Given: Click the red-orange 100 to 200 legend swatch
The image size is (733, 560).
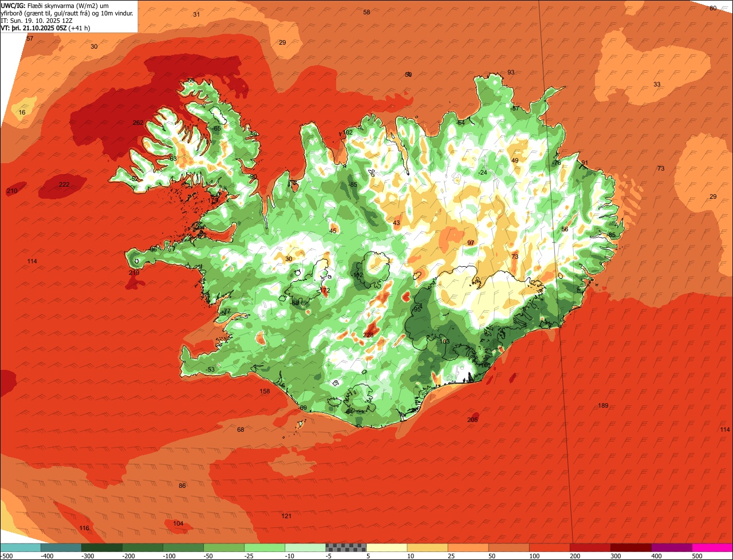Looking at the screenshot, I should coord(549,547).
